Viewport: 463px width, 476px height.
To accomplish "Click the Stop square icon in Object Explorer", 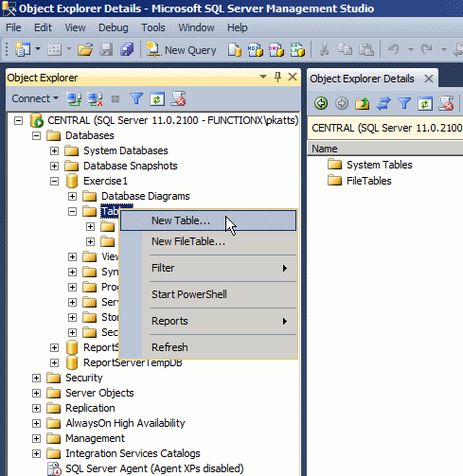I will coord(116,99).
